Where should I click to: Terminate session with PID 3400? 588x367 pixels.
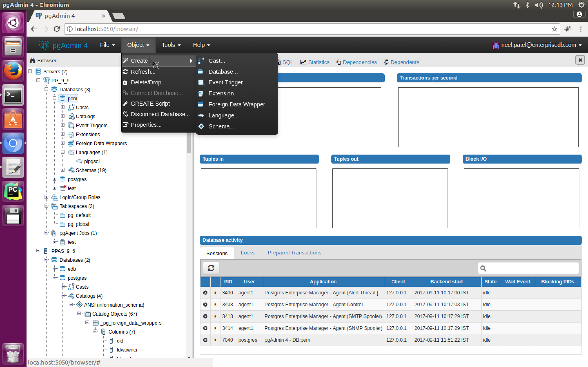pyautogui.click(x=205, y=293)
